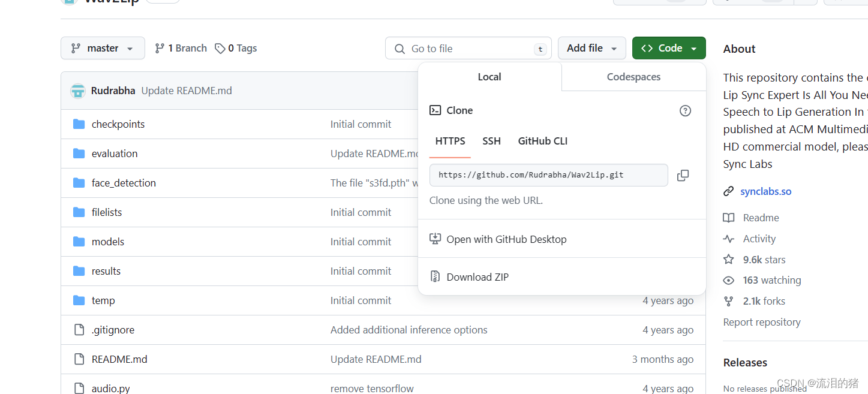Open the Added additional inference options commit
This screenshot has width=868, height=394.
point(409,330)
